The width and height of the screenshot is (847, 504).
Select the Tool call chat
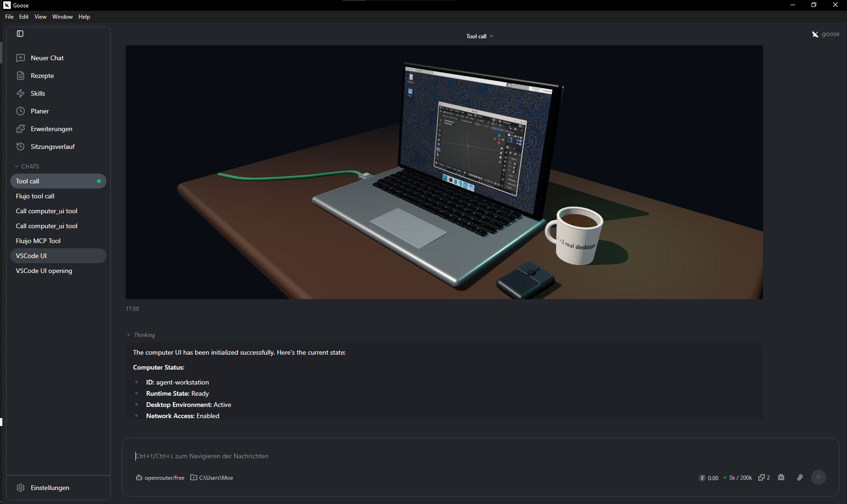tap(58, 181)
